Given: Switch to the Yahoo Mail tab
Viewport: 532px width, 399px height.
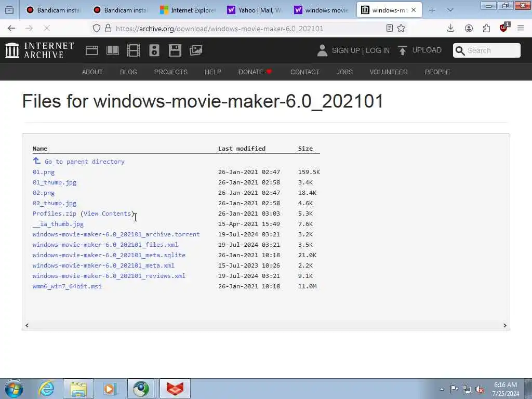Looking at the screenshot, I should [255, 10].
